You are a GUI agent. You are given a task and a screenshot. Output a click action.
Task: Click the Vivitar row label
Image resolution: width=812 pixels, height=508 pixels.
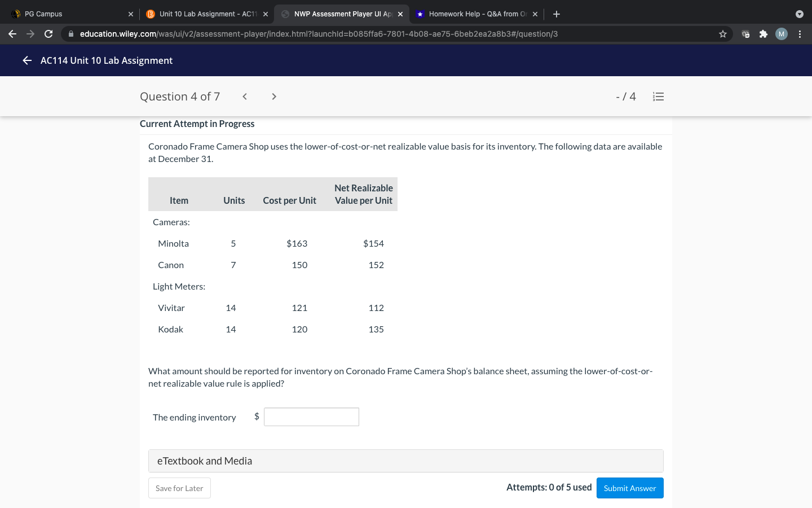coord(171,308)
